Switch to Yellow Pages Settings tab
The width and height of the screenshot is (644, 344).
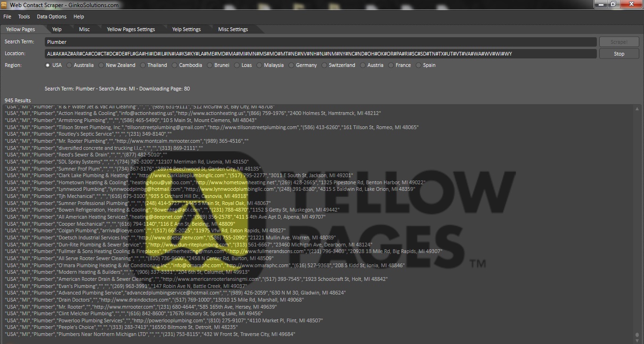(131, 29)
